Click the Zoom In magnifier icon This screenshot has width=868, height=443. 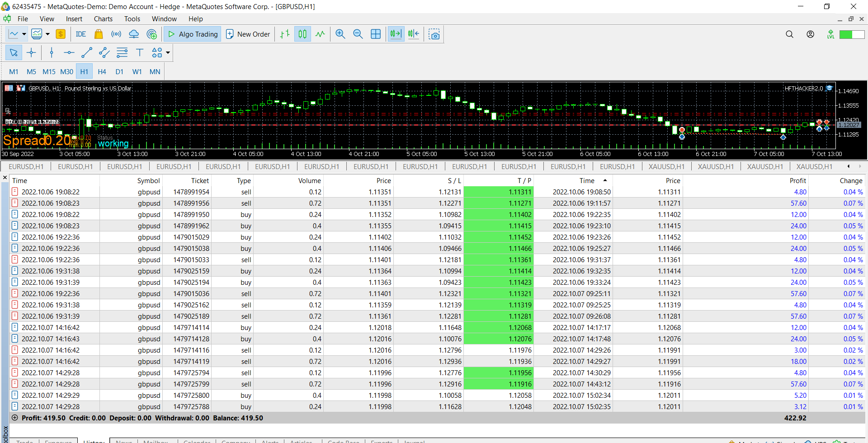coord(340,34)
